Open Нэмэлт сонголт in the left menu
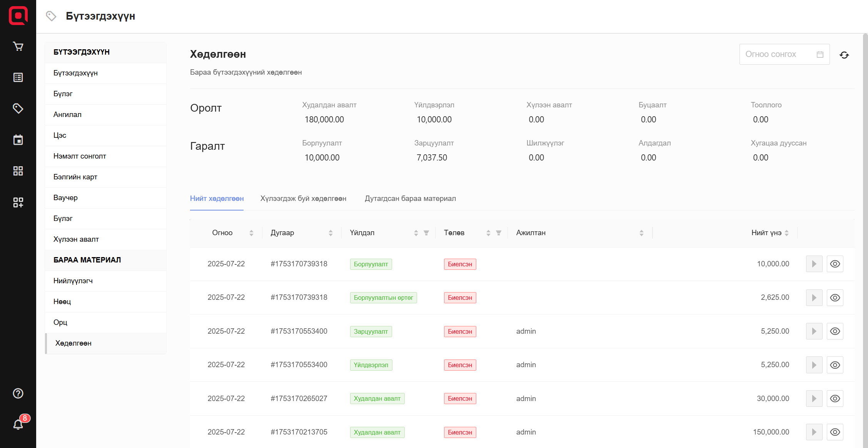The height and width of the screenshot is (448, 868). (x=80, y=156)
